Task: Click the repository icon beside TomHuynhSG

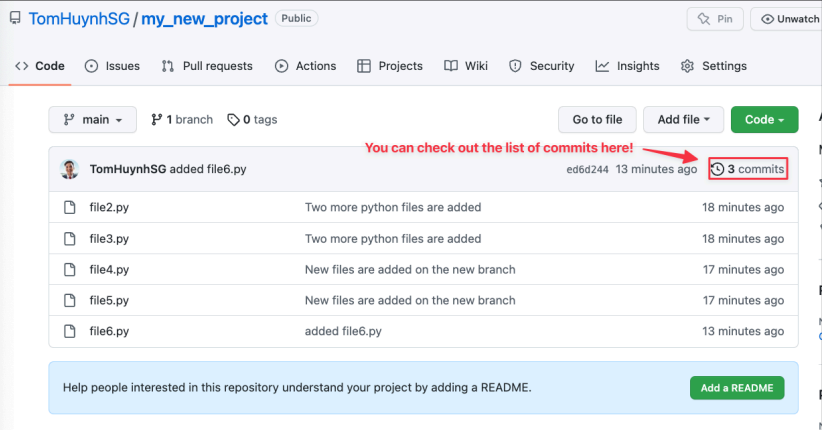Action: pyautogui.click(x=15, y=18)
